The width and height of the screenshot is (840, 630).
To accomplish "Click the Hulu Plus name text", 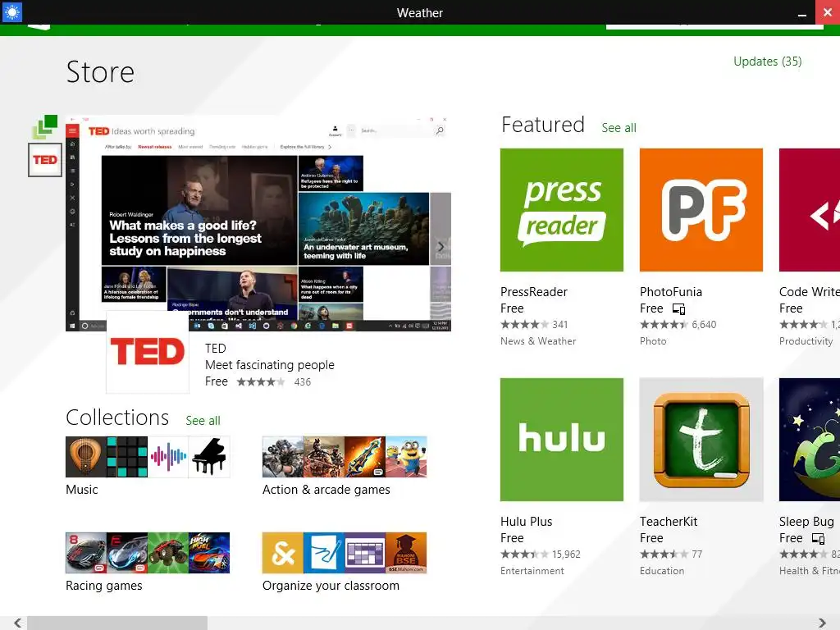I will click(526, 522).
